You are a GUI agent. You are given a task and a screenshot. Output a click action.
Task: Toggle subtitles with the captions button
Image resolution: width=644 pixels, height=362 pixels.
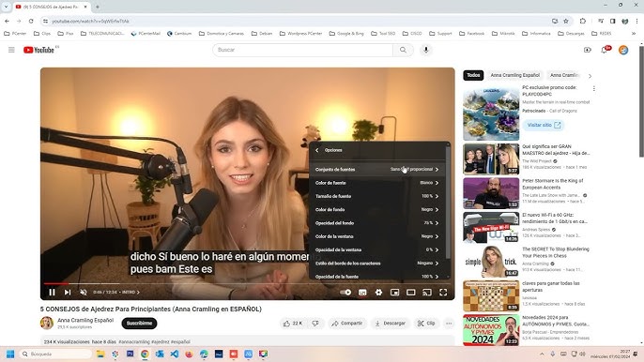click(362, 293)
